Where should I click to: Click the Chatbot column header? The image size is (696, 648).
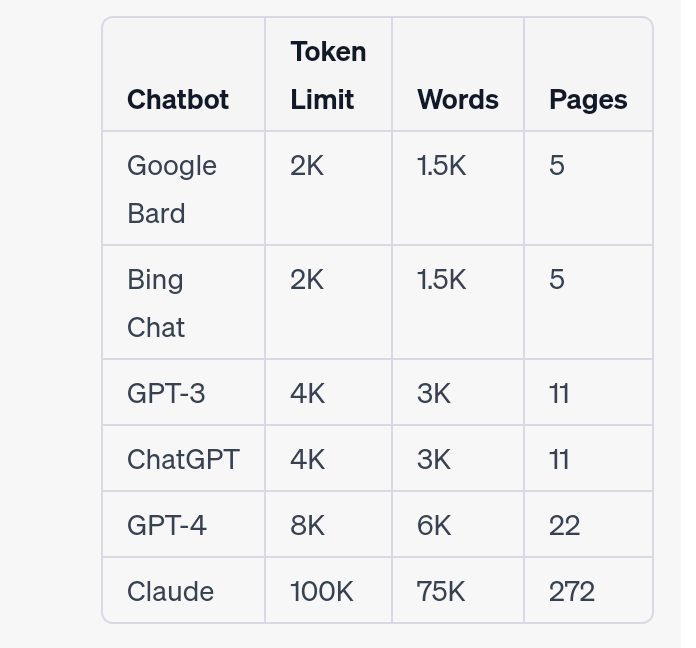click(178, 99)
